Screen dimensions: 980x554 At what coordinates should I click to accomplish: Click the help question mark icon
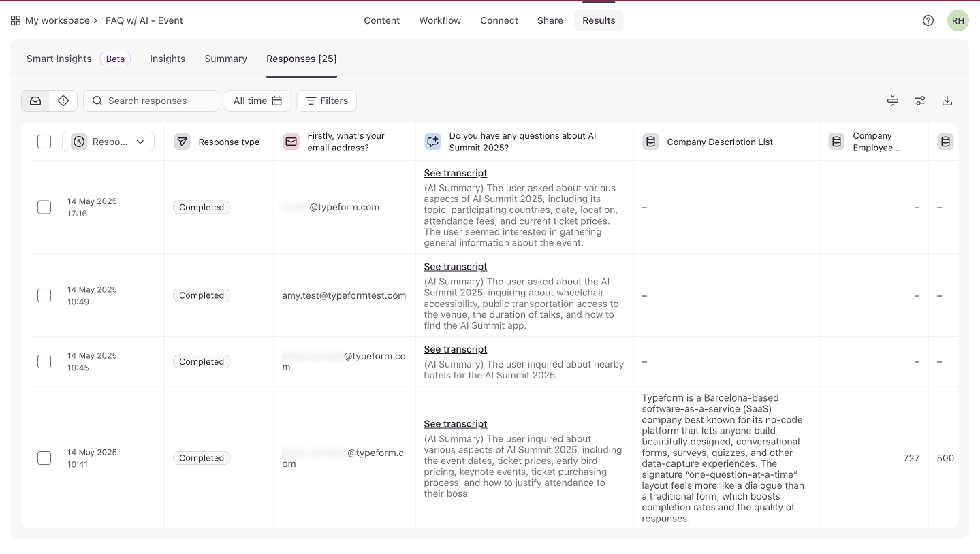pyautogui.click(x=928, y=20)
